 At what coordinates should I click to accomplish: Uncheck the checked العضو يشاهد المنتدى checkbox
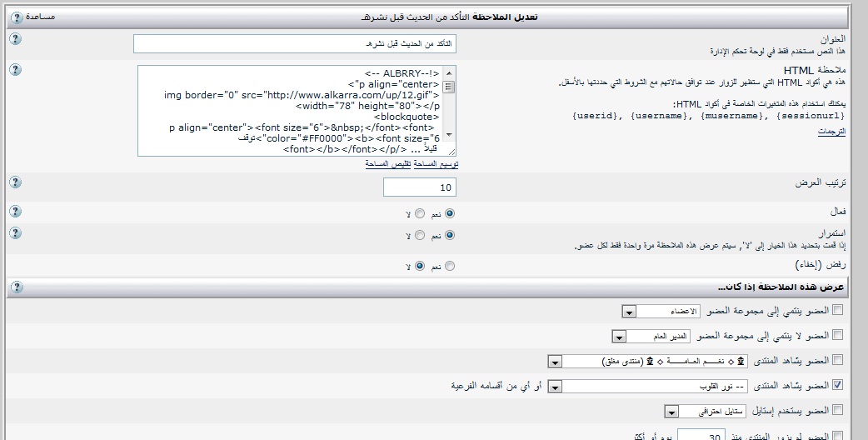[837, 385]
